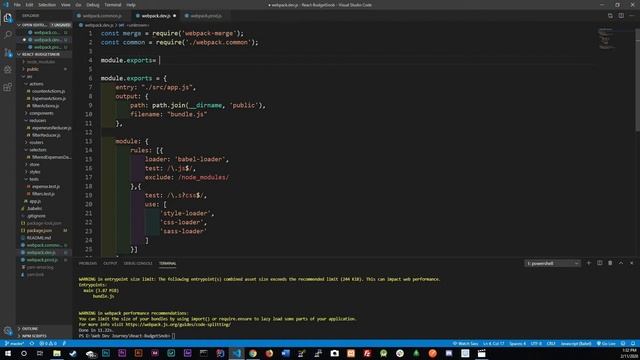Screen dimensions: 640x360
Task: Open the Extensions view in activity bar
Action: coord(8,87)
